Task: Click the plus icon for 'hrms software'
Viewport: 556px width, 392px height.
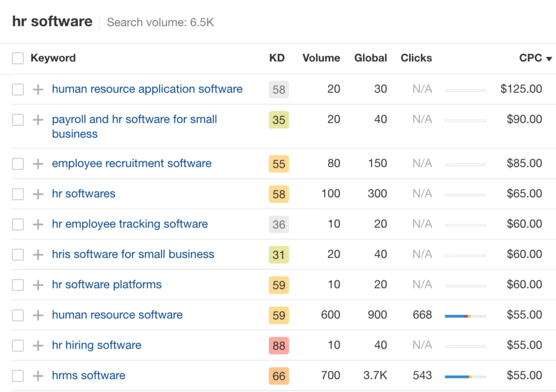Action: [x=38, y=376]
